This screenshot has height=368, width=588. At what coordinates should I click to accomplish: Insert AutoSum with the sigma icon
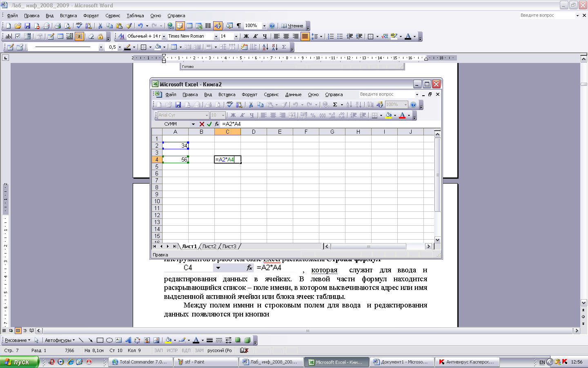click(x=284, y=47)
